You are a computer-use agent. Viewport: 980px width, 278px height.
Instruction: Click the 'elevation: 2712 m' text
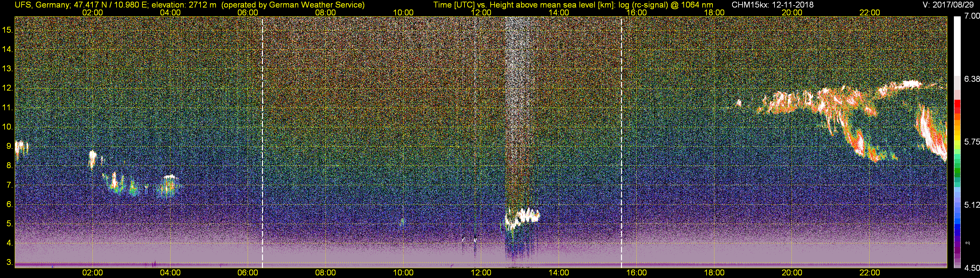[184, 5]
